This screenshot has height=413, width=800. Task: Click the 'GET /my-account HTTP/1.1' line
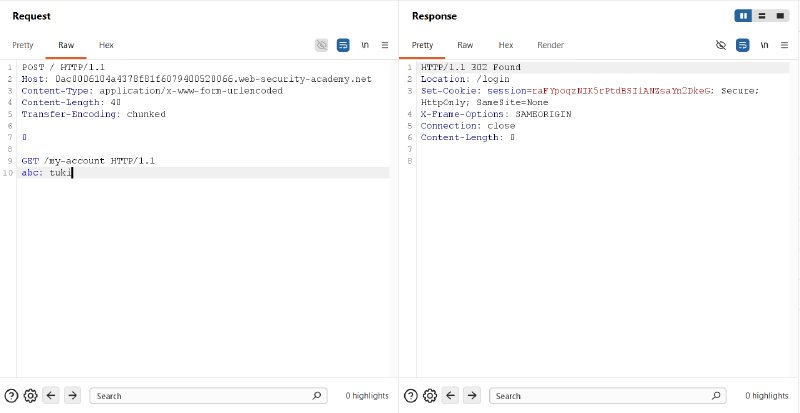(88, 161)
